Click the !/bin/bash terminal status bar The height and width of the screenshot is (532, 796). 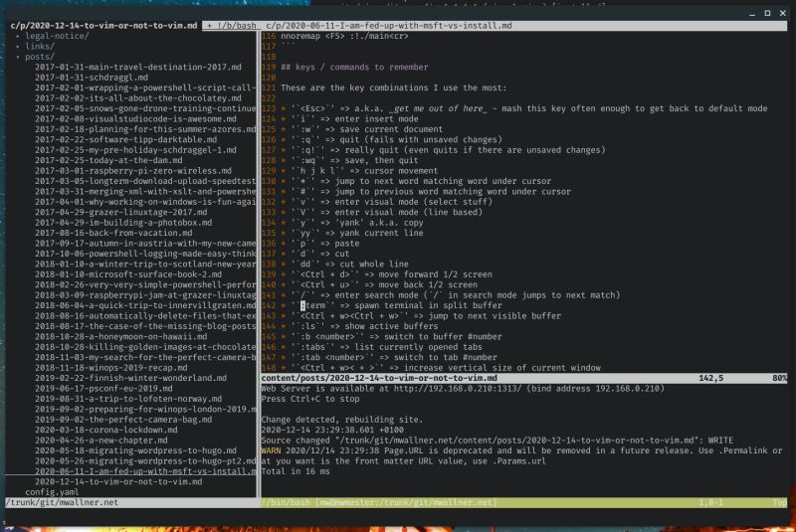tap(524, 502)
